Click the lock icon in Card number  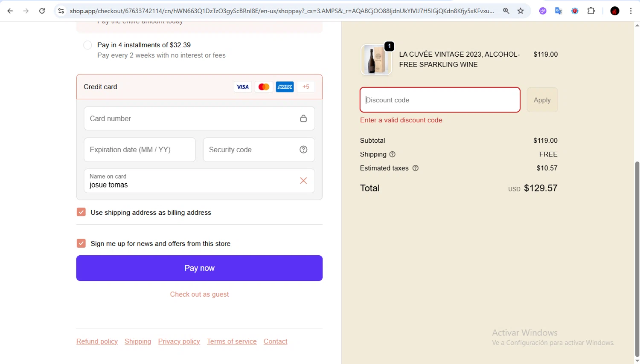point(303,118)
